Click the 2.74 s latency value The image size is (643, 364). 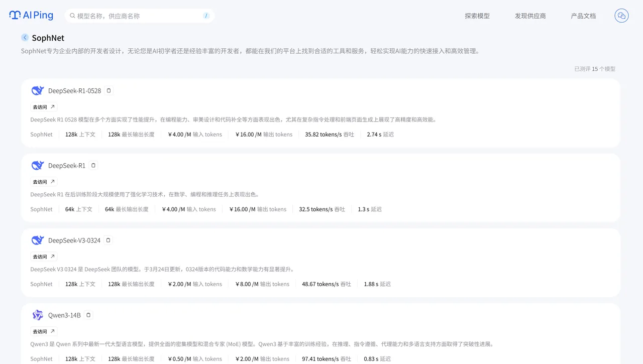380,135
